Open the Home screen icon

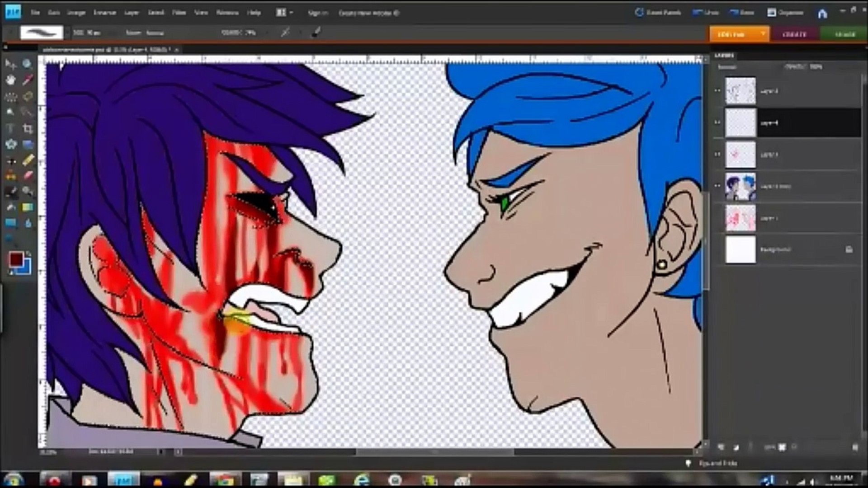tap(822, 14)
